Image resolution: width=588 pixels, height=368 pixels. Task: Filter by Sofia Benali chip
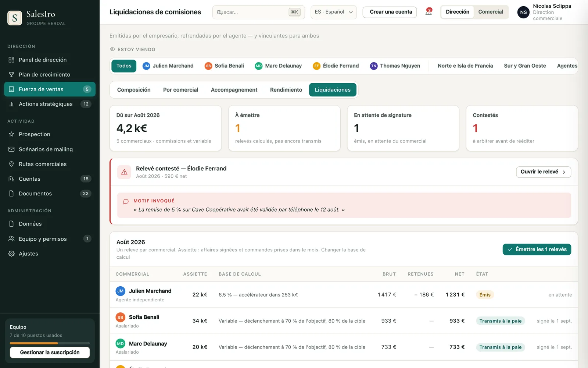224,66
